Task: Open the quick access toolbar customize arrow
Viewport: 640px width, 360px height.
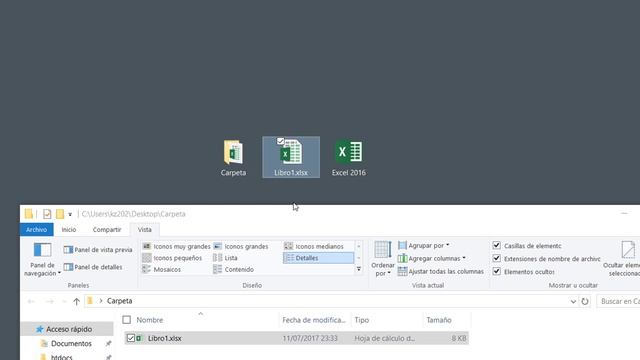Action: tap(70, 214)
